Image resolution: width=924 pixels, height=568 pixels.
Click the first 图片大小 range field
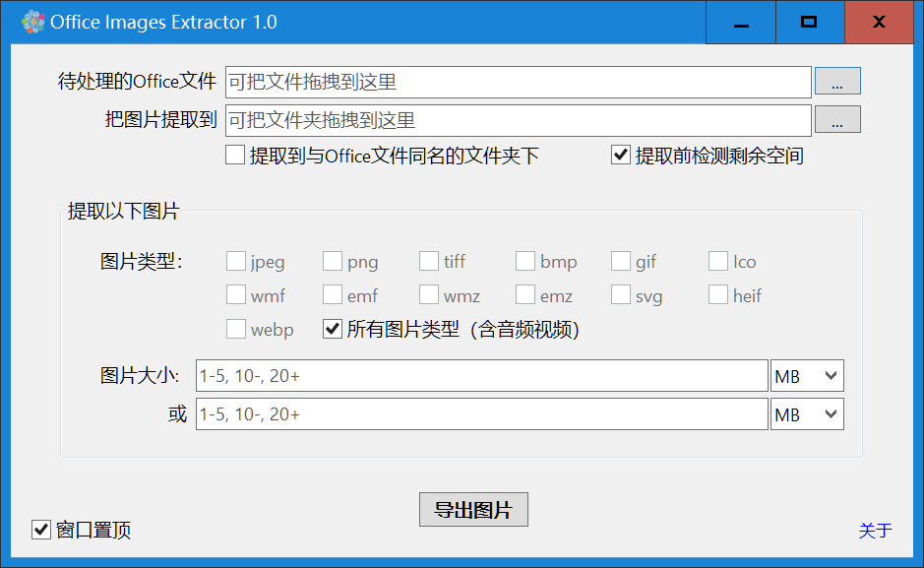point(482,375)
